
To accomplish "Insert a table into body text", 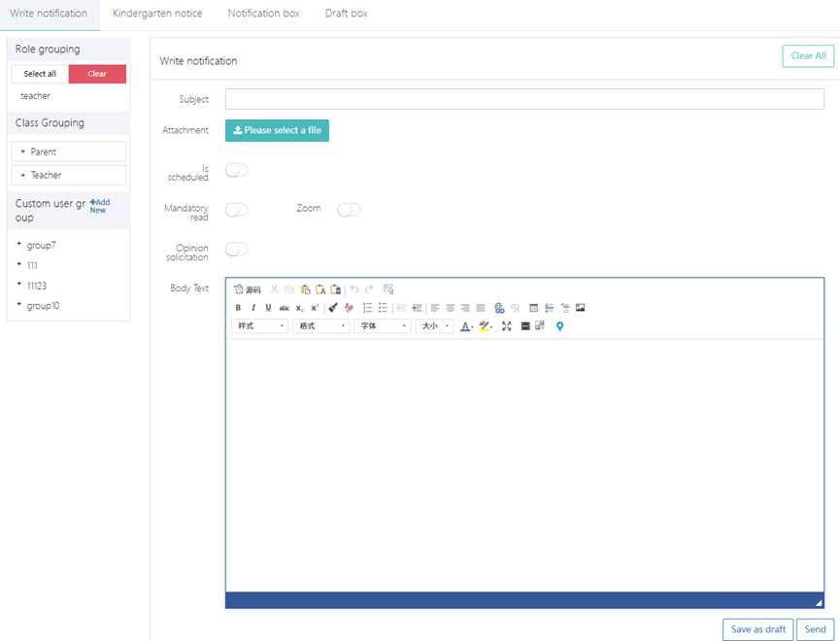I will 533,308.
